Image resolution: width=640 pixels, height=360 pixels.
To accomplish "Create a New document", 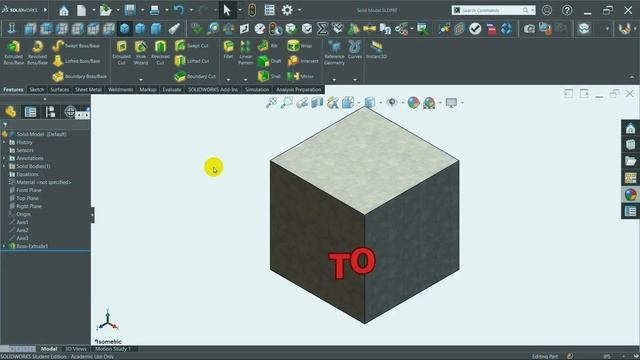I will click(x=82, y=10).
